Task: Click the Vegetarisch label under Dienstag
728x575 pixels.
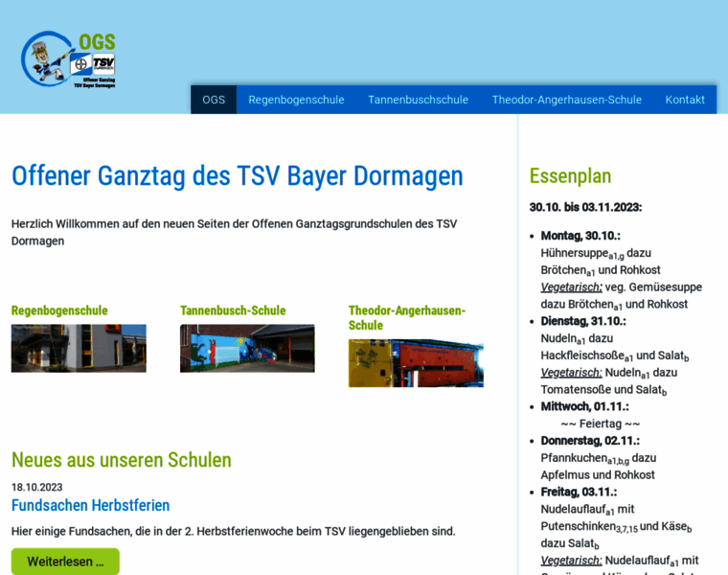Action: (x=571, y=373)
